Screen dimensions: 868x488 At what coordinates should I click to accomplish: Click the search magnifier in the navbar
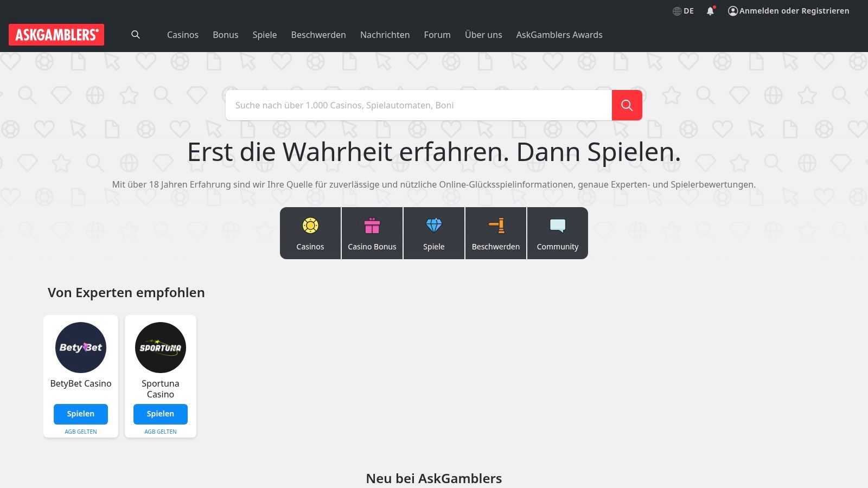[x=136, y=35]
